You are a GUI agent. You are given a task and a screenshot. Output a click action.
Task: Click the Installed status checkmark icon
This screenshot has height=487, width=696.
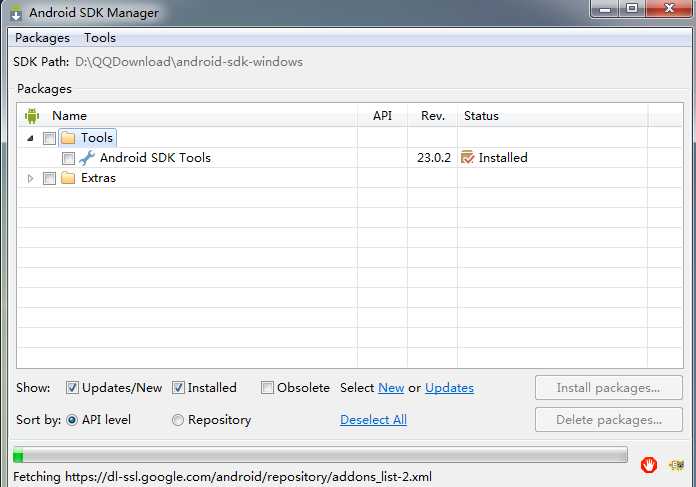(467, 157)
